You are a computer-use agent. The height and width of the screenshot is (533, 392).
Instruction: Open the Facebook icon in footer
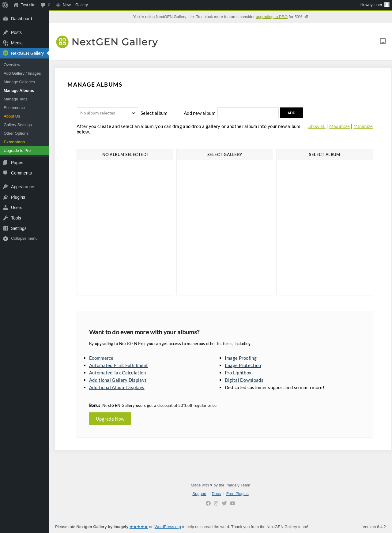click(x=208, y=503)
